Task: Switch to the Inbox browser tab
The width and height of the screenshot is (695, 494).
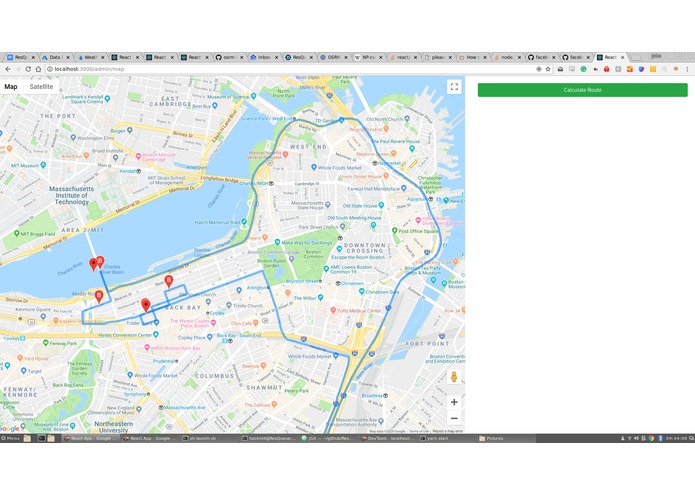Action: pyautogui.click(x=264, y=57)
